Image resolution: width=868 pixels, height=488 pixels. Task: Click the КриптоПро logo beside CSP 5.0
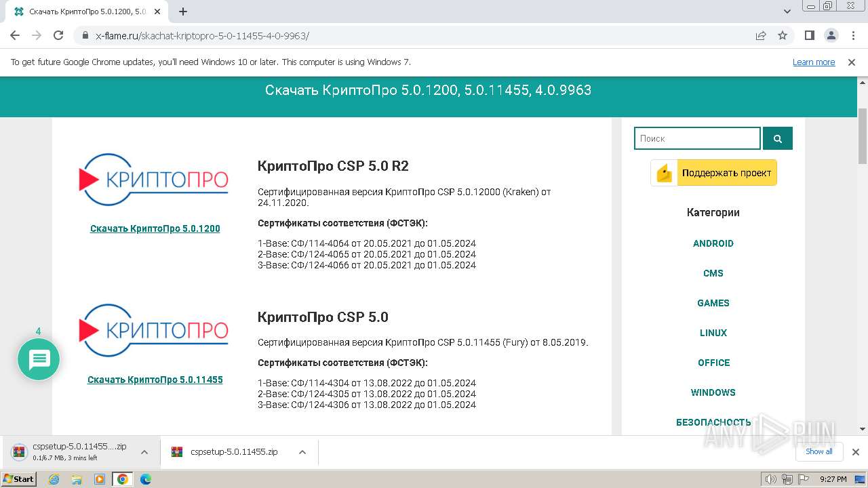pyautogui.click(x=154, y=331)
